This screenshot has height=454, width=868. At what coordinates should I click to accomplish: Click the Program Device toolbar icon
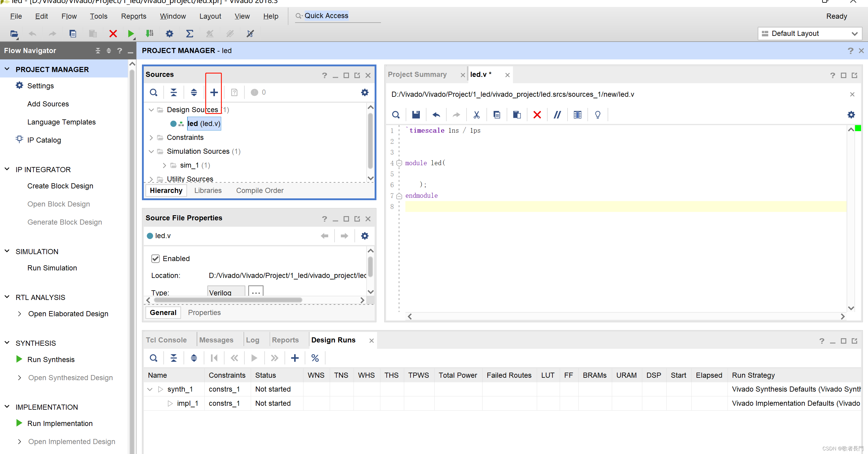click(x=149, y=33)
